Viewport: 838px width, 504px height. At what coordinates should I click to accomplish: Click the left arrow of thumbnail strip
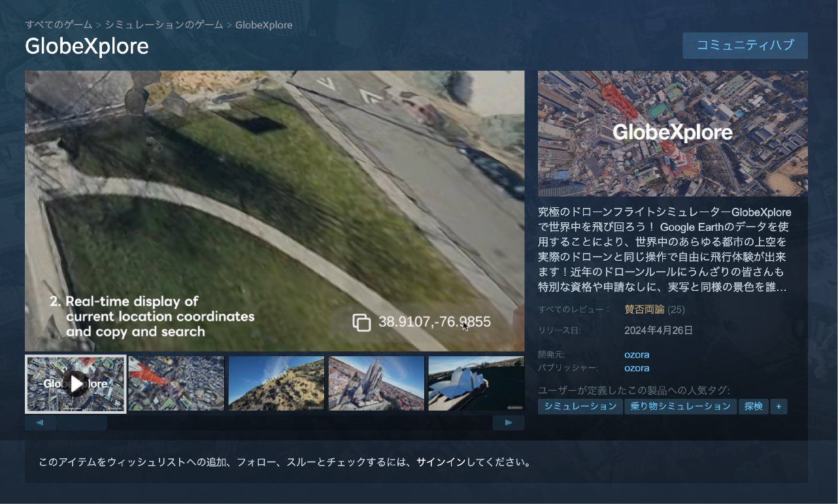pos(41,423)
